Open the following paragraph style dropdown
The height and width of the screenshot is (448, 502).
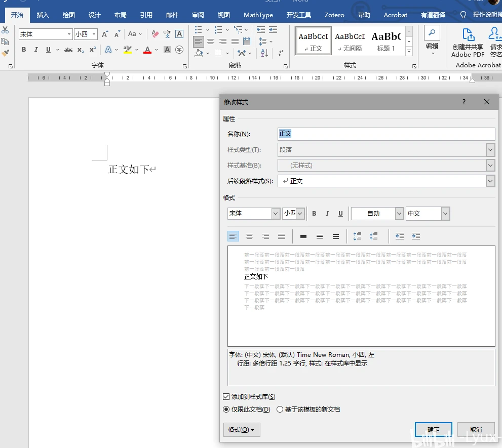point(490,181)
